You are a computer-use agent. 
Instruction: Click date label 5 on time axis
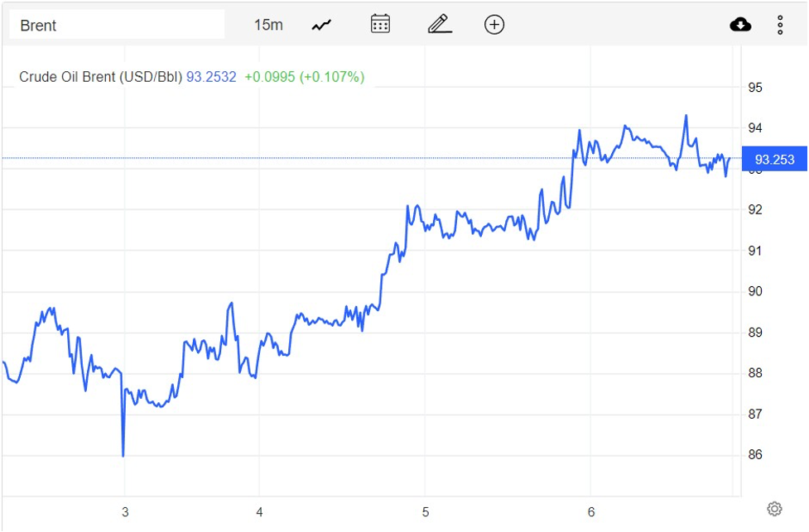pos(425,512)
